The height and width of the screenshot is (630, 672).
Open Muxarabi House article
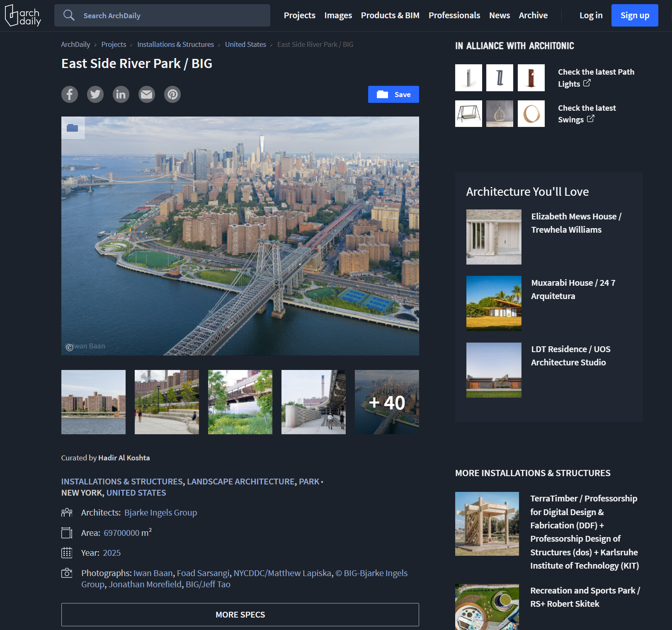573,289
